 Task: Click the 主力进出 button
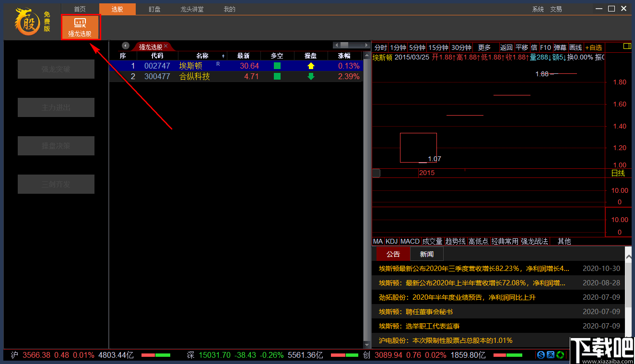click(x=56, y=107)
